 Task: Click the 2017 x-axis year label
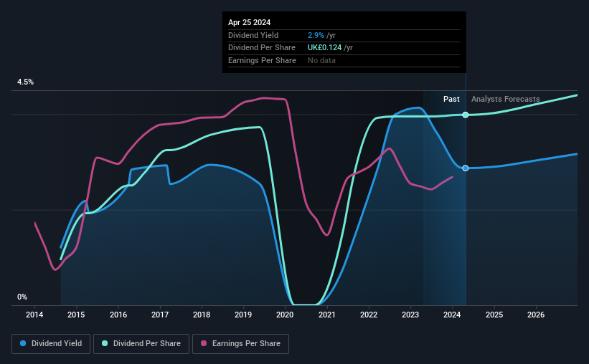click(160, 315)
